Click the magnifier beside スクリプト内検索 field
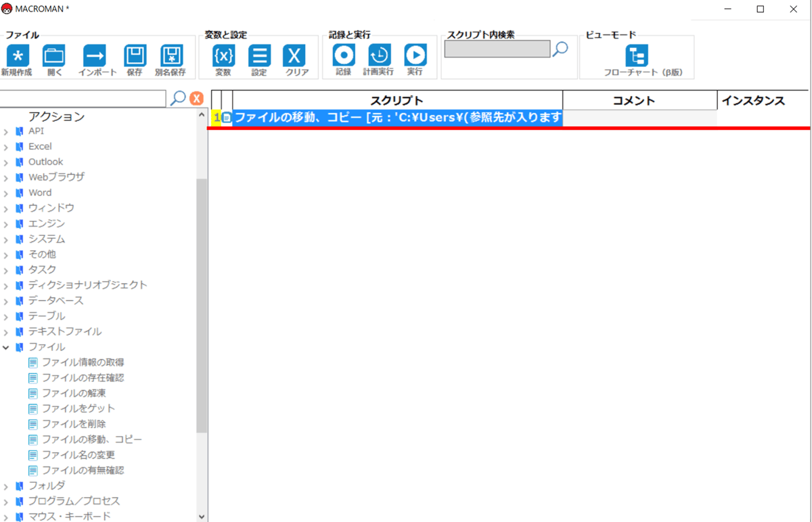 [x=561, y=49]
